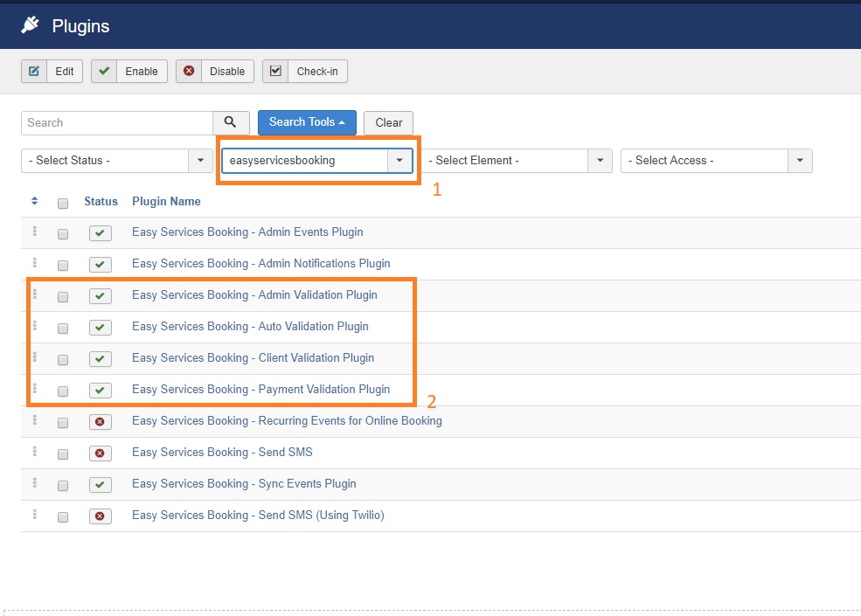The image size is (861, 616).
Task: Open Easy Services Booking - Admin Notifications Plugin
Action: [x=260, y=264]
